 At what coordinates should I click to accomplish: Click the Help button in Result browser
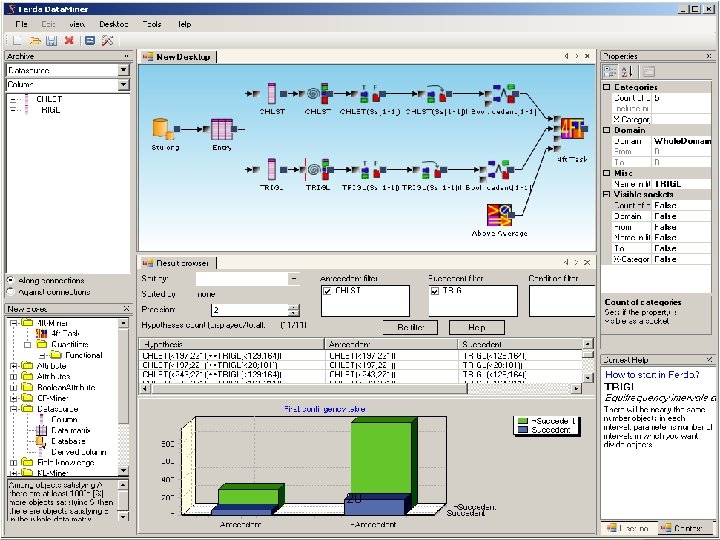pos(476,327)
